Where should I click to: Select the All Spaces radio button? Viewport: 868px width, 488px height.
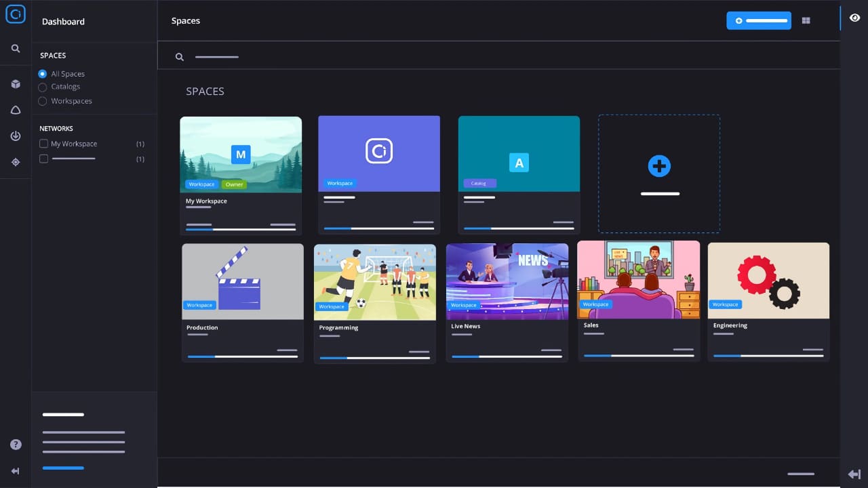[43, 73]
